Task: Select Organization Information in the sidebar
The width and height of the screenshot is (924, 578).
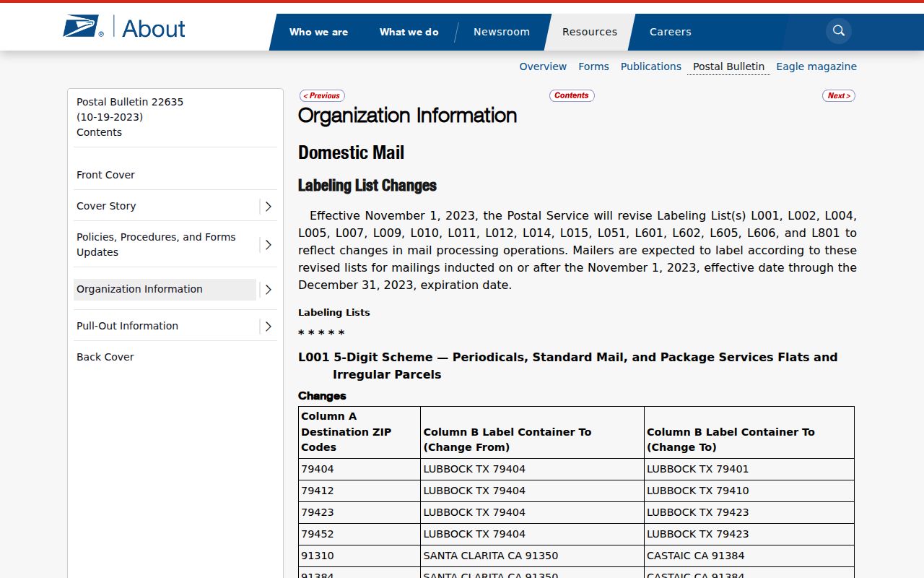Action: (x=165, y=289)
